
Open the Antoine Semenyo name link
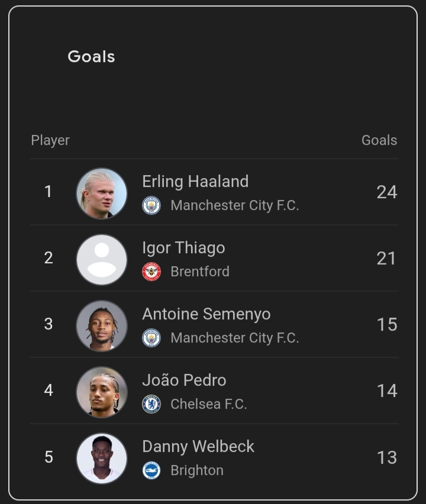tap(206, 314)
